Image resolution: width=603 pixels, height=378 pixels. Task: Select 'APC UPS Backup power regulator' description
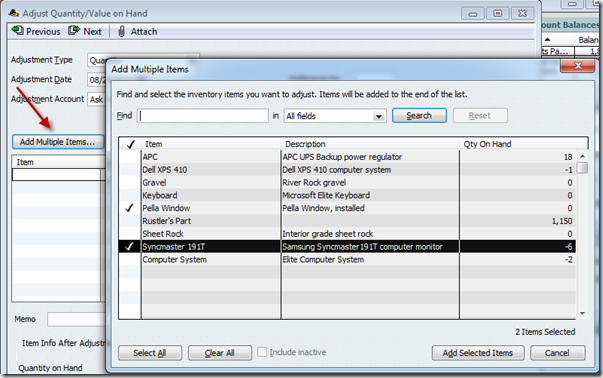click(x=342, y=157)
